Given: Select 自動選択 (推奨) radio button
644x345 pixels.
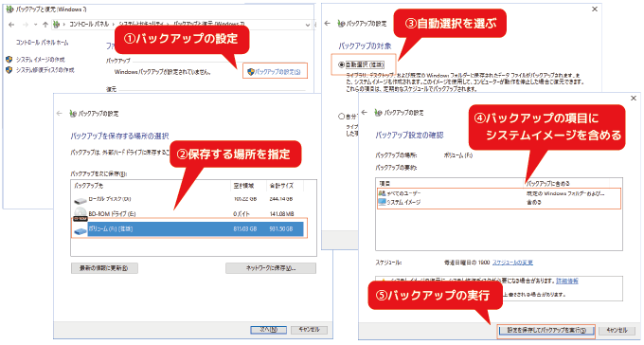Looking at the screenshot, I should [341, 64].
